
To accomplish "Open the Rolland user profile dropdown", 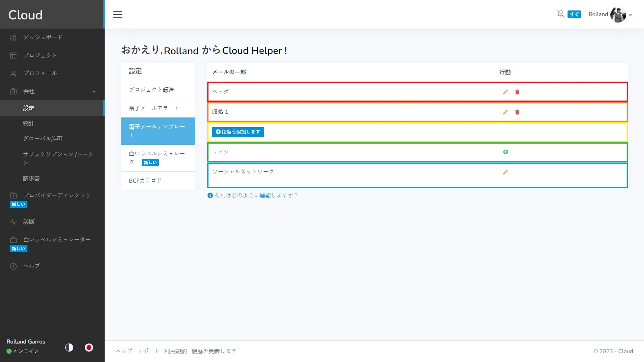I will tap(630, 15).
